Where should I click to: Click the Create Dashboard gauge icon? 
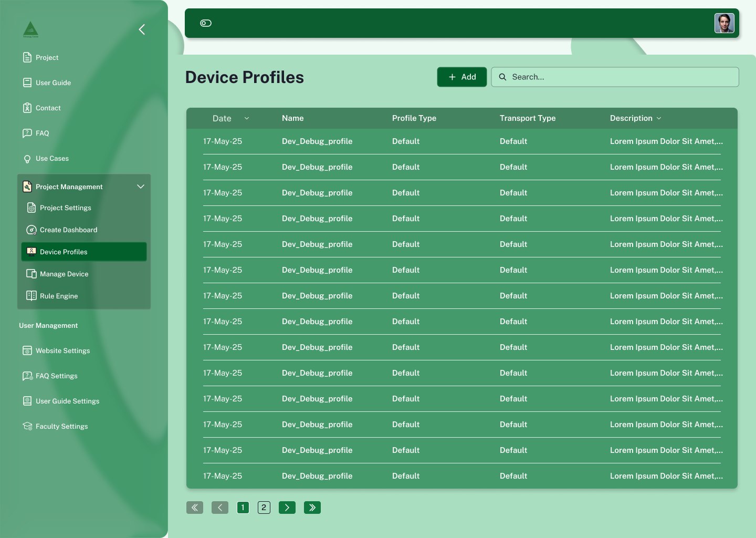pos(31,230)
